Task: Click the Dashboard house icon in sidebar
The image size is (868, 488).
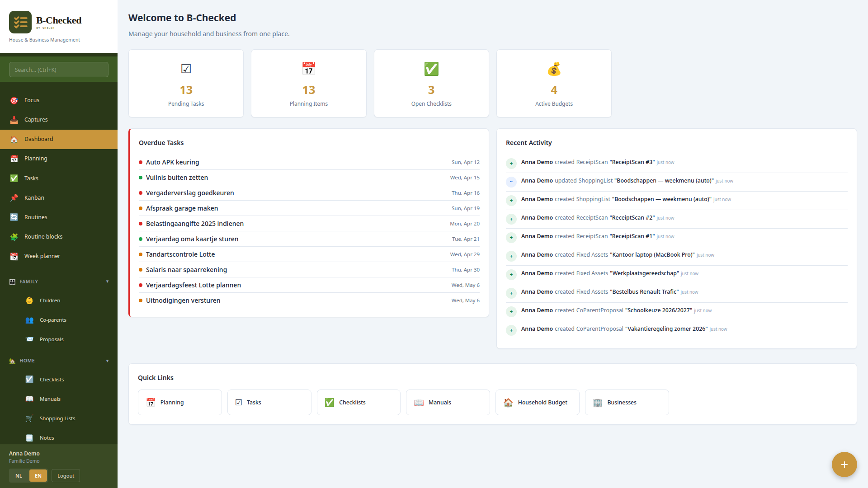Action: [14, 139]
